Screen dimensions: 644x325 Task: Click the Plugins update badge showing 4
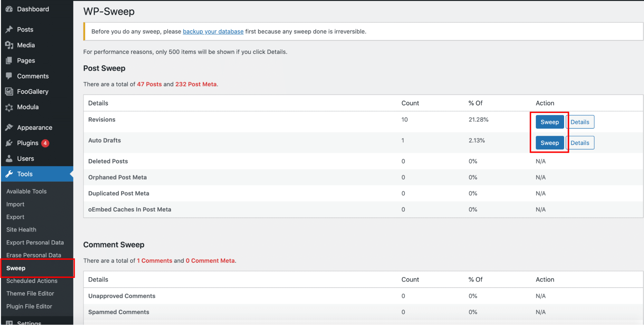[45, 143]
